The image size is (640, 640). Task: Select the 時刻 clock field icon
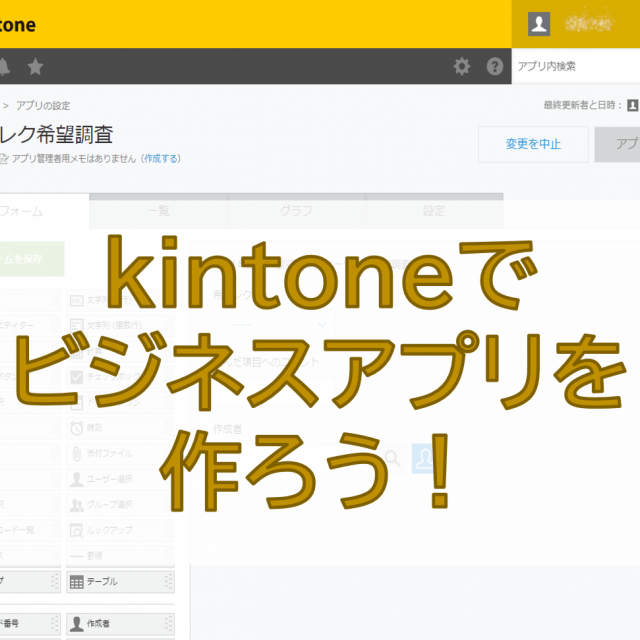[76, 428]
